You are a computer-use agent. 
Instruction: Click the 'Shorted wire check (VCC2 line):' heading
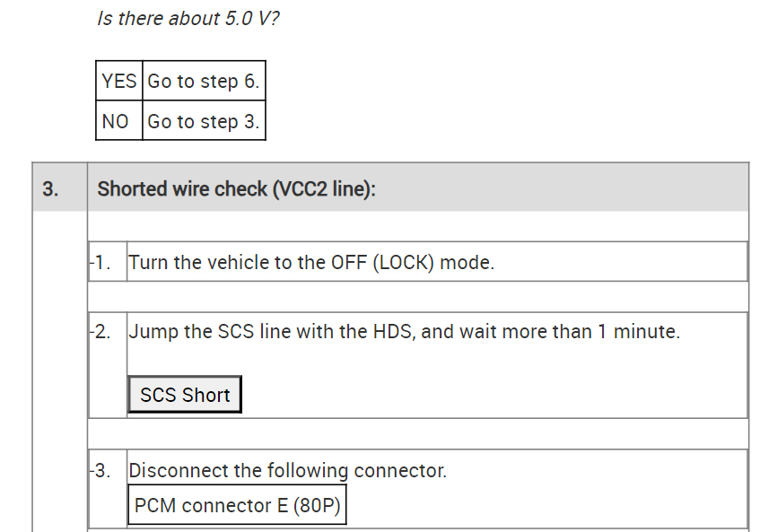click(x=236, y=189)
